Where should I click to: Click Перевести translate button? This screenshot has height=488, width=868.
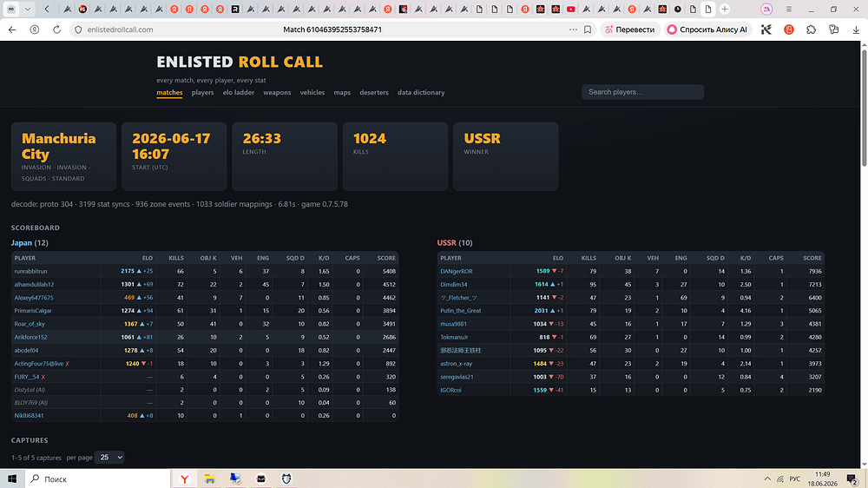coord(630,30)
